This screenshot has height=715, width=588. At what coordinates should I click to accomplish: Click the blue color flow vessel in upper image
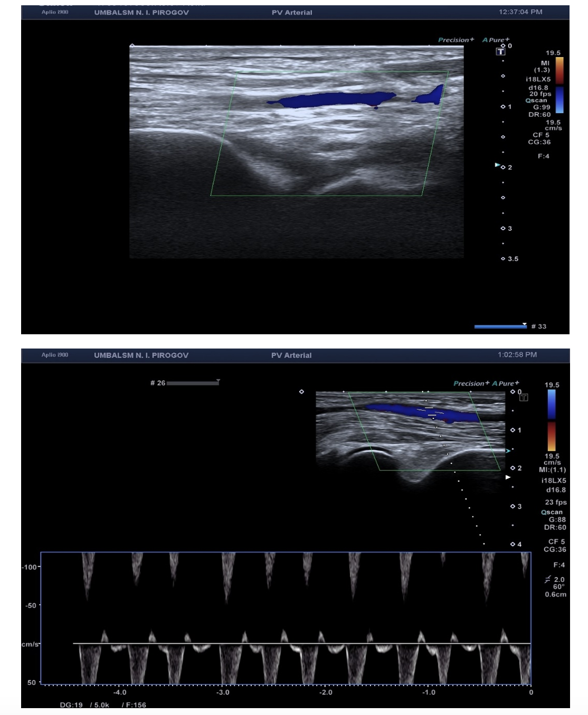[x=333, y=99]
